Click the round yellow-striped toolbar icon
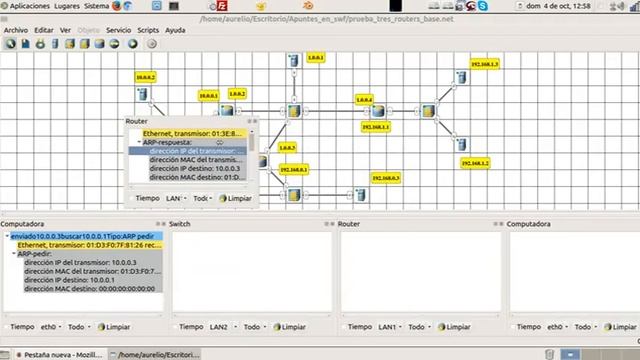This screenshot has width=640, height=360. [114, 44]
